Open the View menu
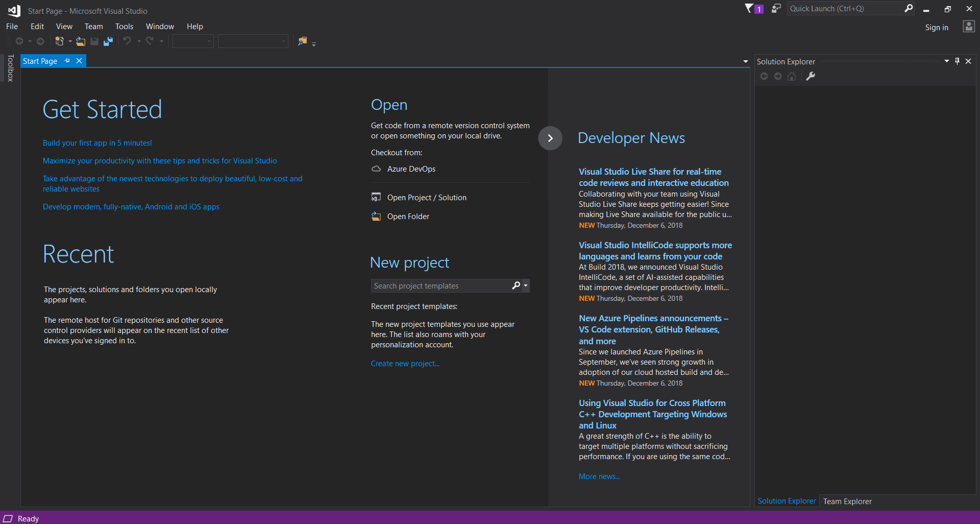This screenshot has height=524, width=980. [64, 27]
